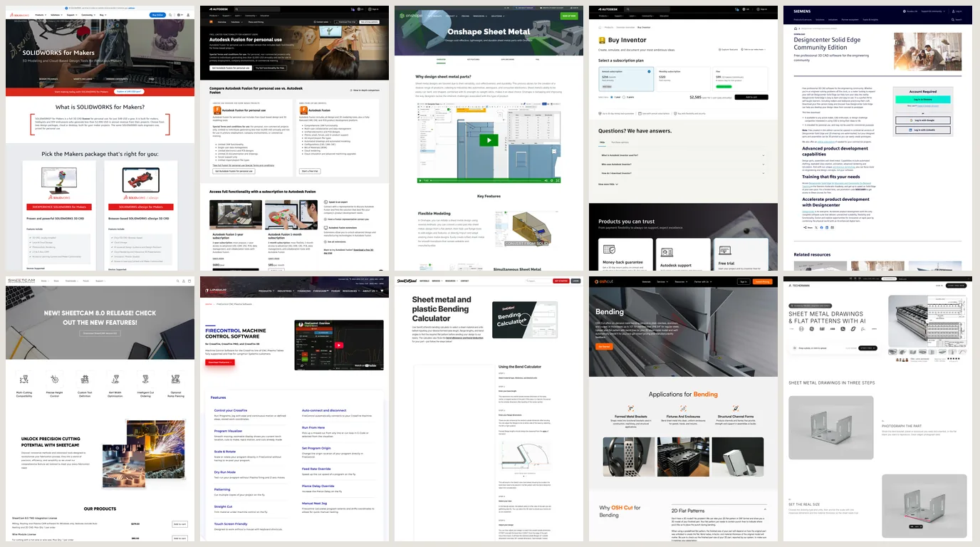This screenshot has height=547, width=980.
Task: Collapse the 2D Flat Patterns section on OSH Cut
Action: pos(766,510)
